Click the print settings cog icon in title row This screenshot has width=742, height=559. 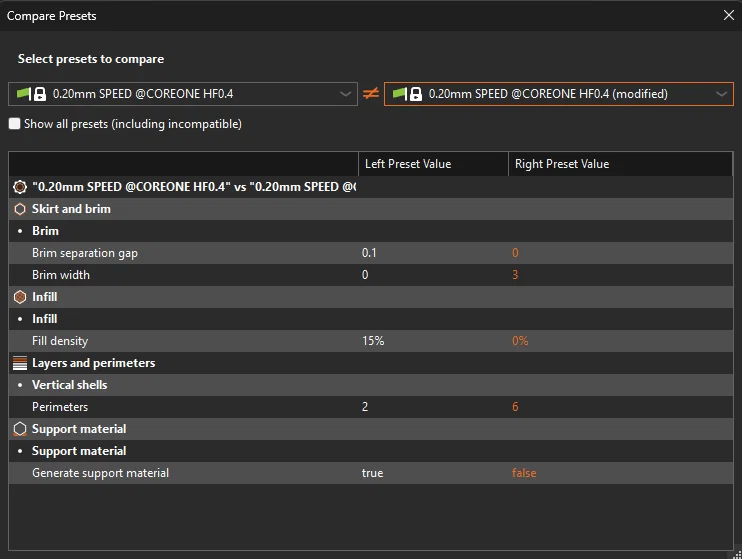click(20, 187)
